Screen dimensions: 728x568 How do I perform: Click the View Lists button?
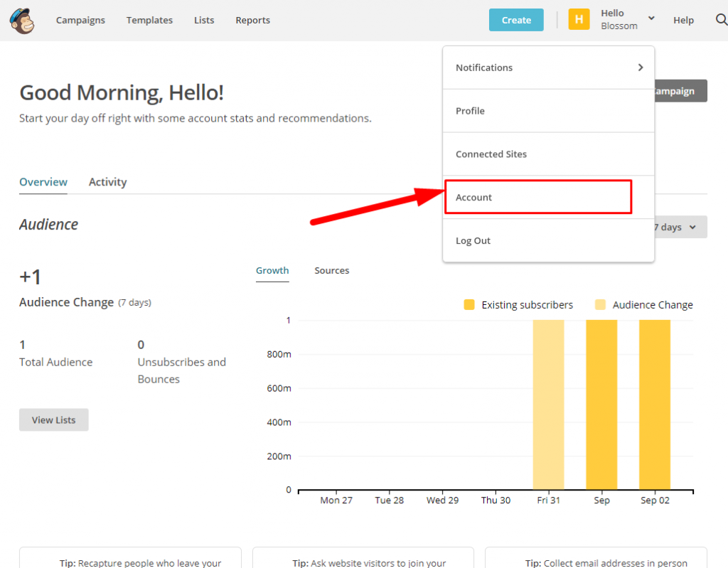coord(53,420)
